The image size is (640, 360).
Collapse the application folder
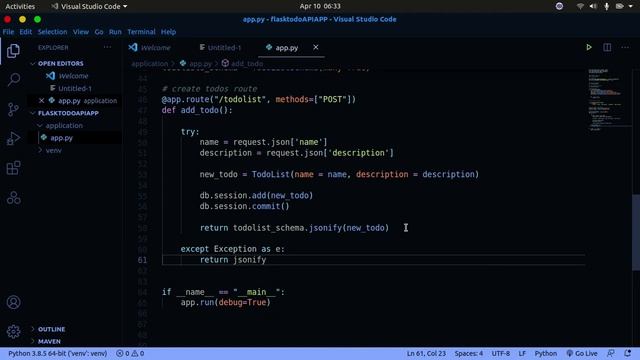coord(64,125)
